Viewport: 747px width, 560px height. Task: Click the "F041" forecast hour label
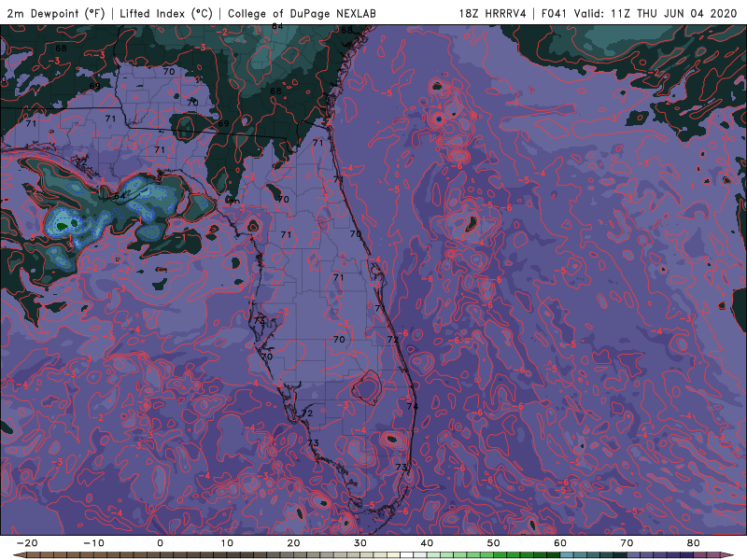point(555,14)
